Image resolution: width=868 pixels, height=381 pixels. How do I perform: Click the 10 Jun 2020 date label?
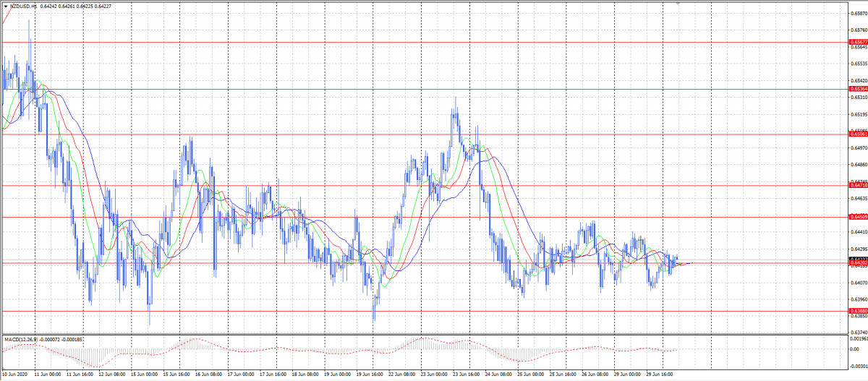15,375
